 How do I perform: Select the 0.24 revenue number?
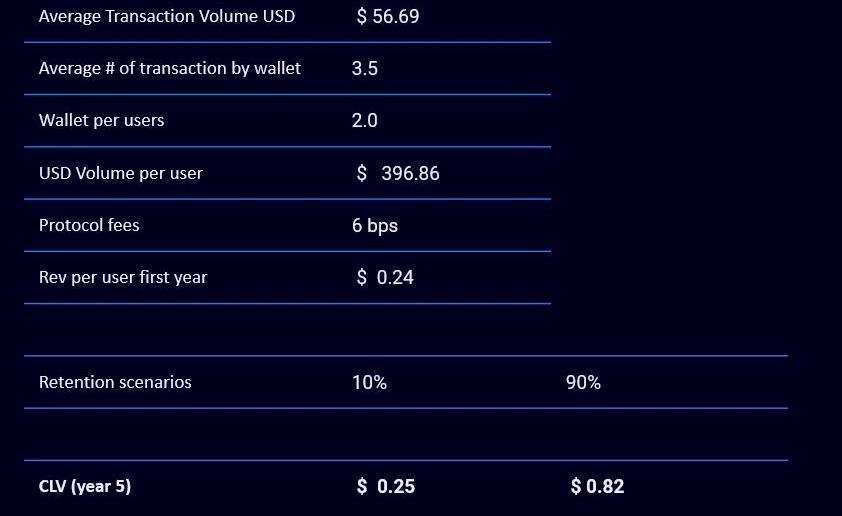pos(395,278)
